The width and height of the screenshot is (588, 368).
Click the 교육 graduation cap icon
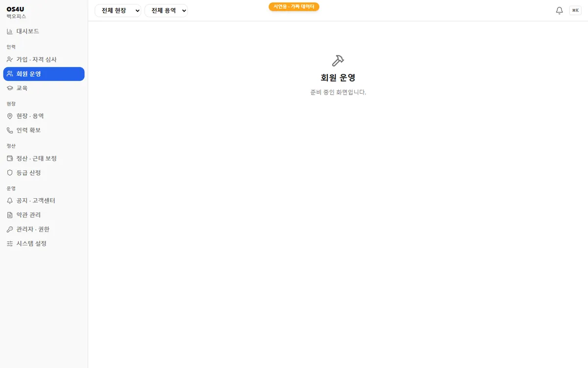(10, 88)
